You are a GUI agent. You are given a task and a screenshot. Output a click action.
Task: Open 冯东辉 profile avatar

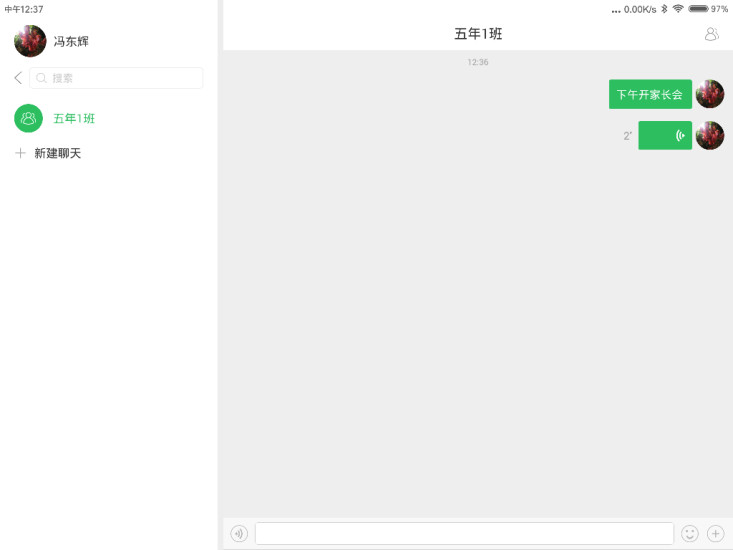tap(30, 41)
